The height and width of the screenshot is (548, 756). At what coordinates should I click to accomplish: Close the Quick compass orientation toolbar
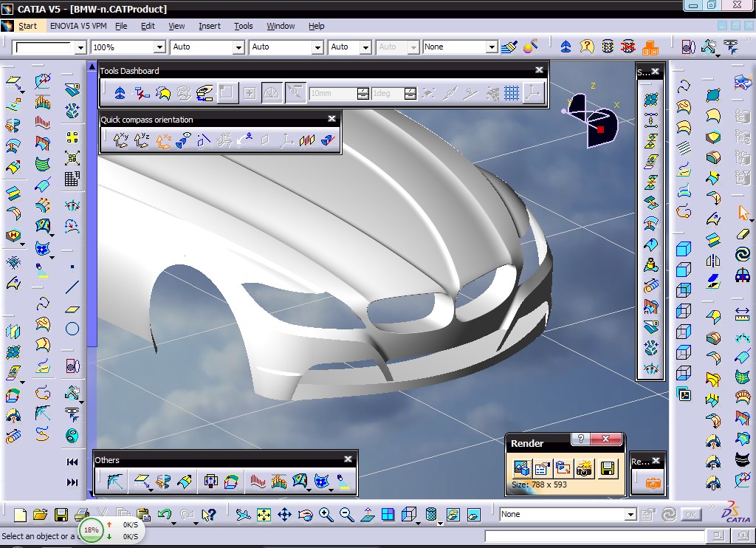(331, 119)
